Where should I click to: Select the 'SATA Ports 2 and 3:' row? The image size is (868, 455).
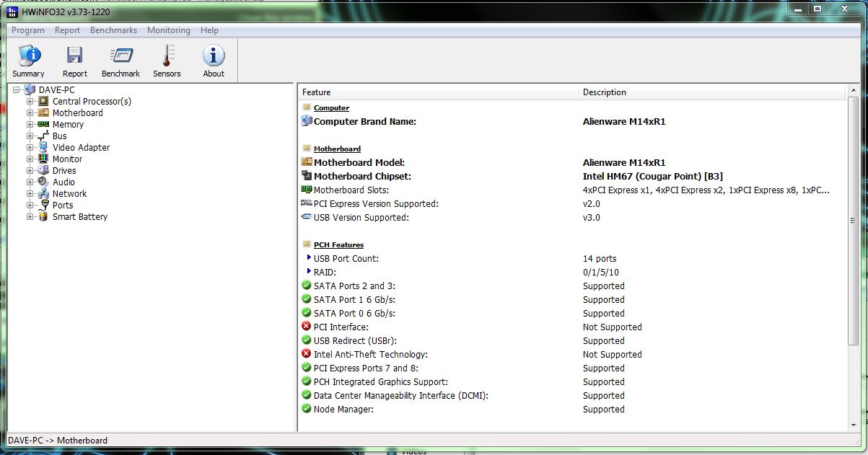pyautogui.click(x=354, y=286)
